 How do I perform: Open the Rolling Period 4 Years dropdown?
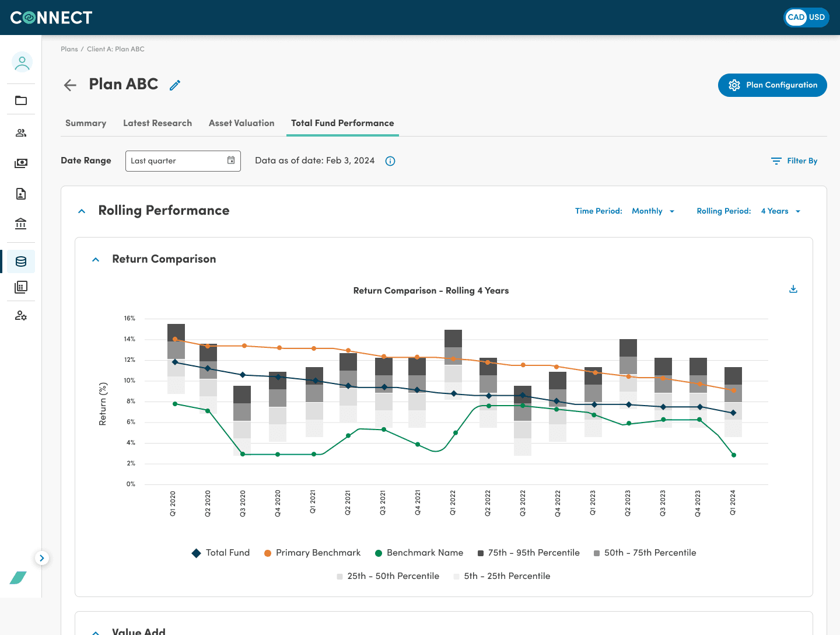pyautogui.click(x=780, y=211)
